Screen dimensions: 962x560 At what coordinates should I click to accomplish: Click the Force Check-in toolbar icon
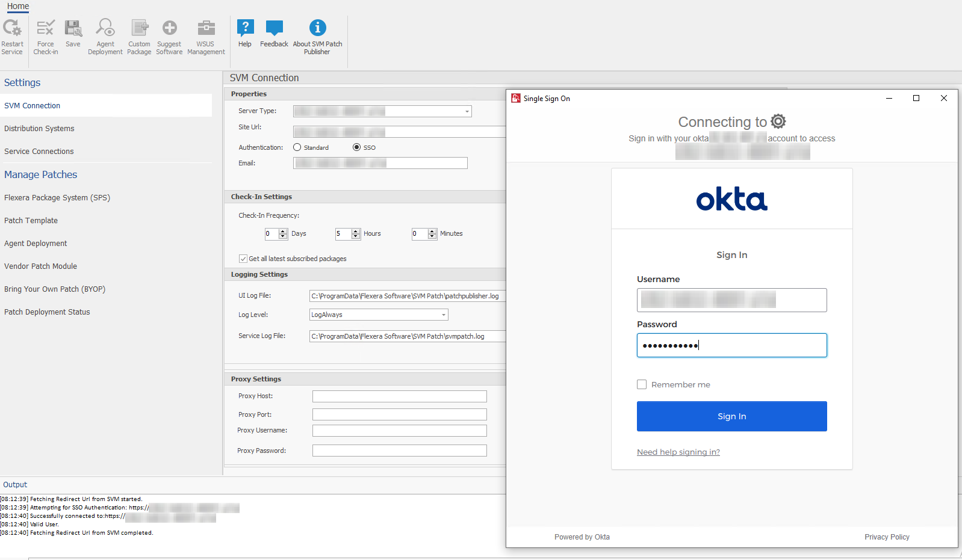pos(46,28)
